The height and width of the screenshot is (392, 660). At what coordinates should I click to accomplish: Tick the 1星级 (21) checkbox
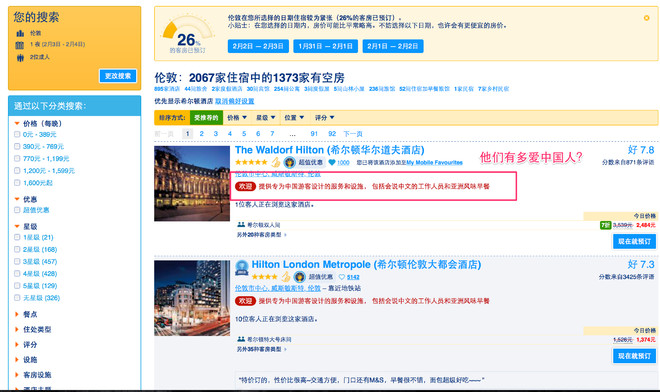click(17, 237)
